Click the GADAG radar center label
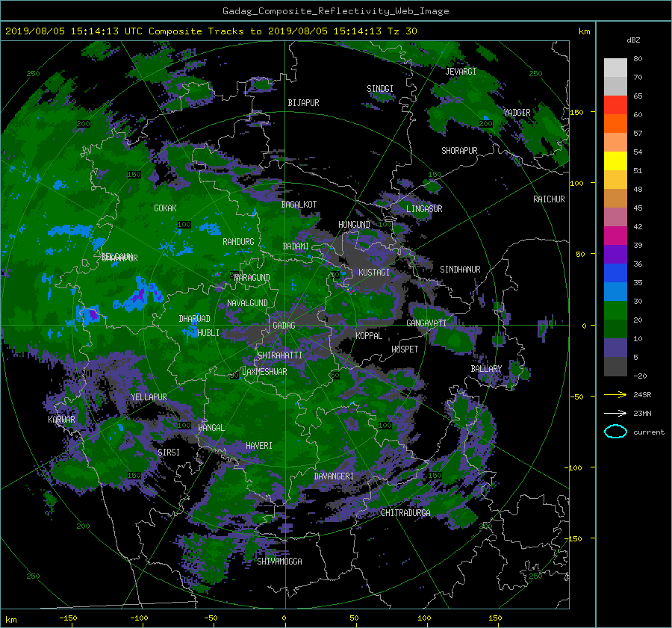Screen dimensions: 672x628 coord(284,326)
